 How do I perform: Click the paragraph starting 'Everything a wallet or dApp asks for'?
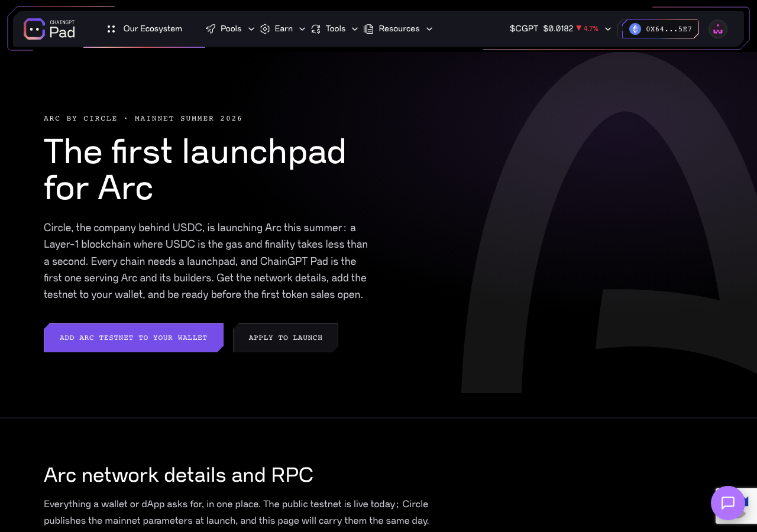coord(237,512)
